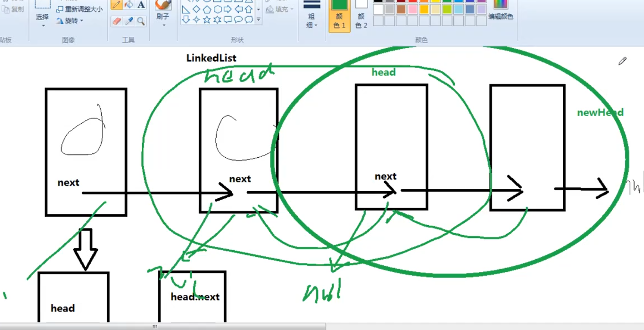Select the Pencil tool

(x=116, y=5)
